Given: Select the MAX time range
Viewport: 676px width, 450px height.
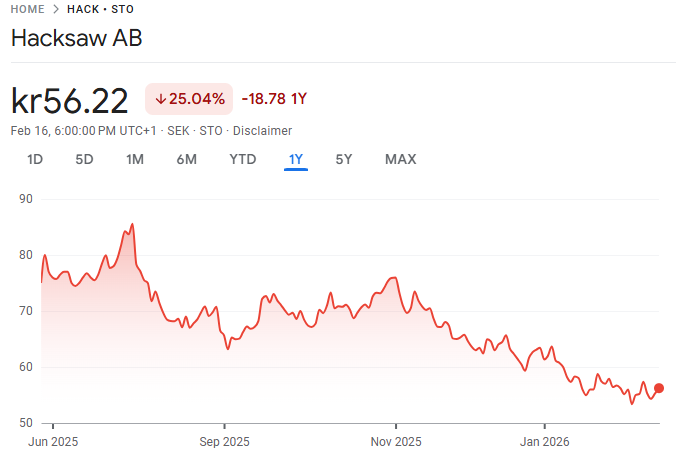Looking at the screenshot, I should click(400, 159).
